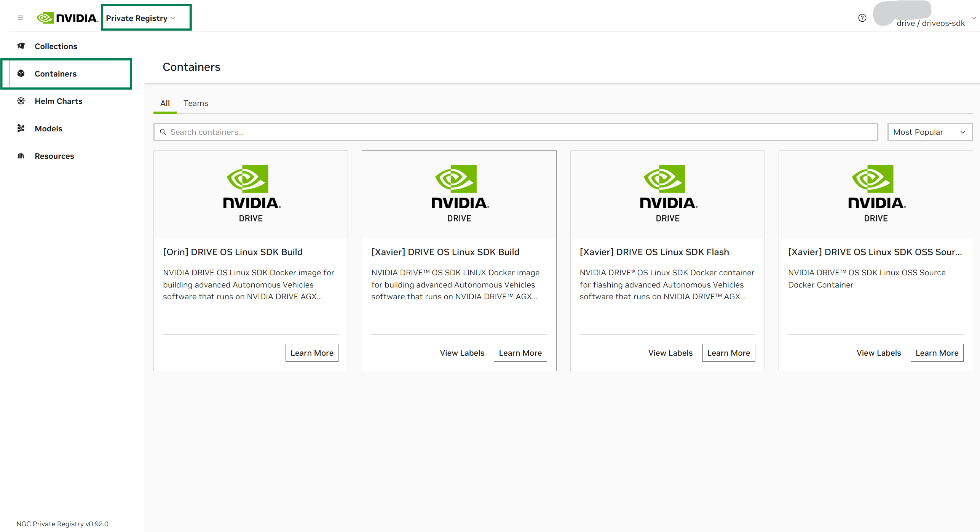Click the Collections sidebar icon
This screenshot has width=980, height=532.
(x=21, y=46)
